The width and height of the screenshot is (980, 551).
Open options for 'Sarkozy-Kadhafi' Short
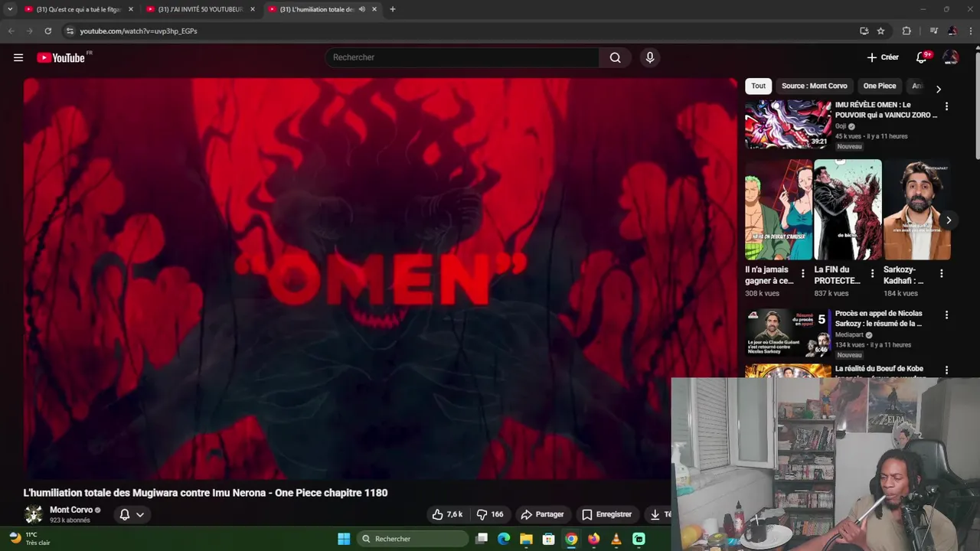(941, 273)
